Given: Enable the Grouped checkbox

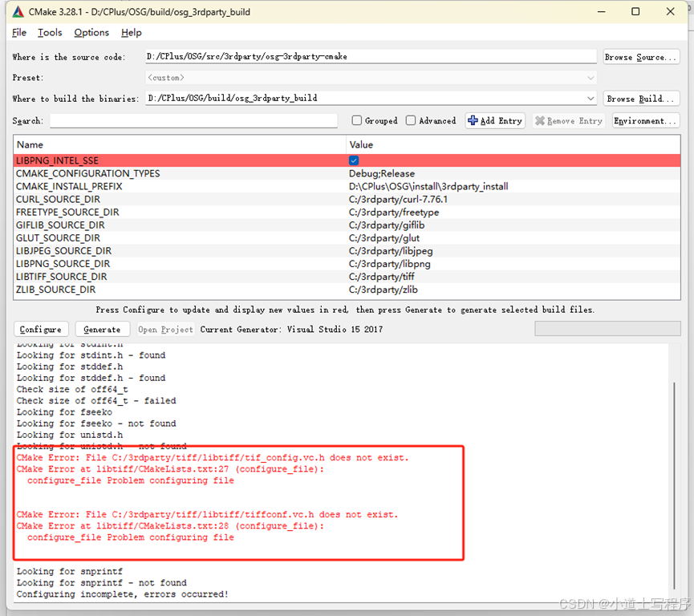Looking at the screenshot, I should tap(357, 120).
